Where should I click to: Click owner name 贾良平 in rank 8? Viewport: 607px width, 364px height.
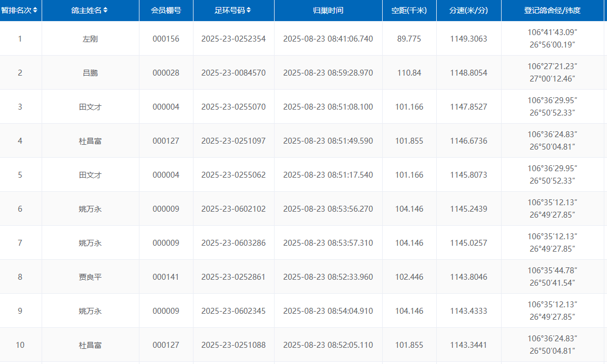[90, 277]
